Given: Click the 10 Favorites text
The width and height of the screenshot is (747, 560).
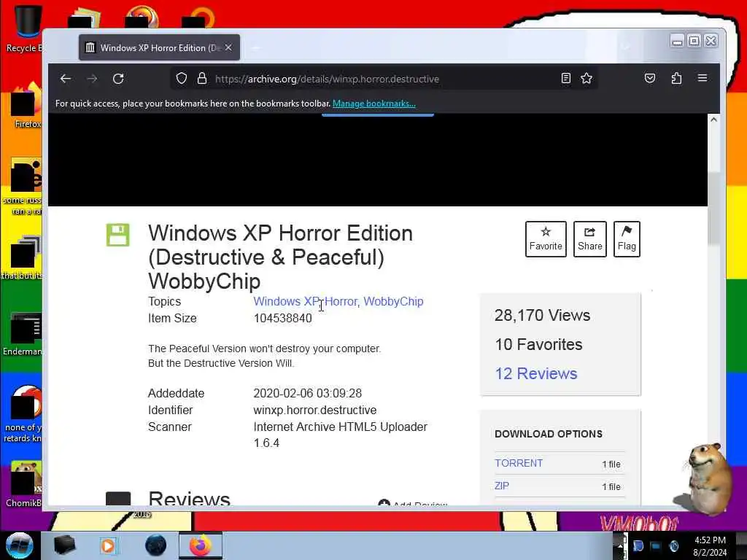Looking at the screenshot, I should [x=538, y=344].
